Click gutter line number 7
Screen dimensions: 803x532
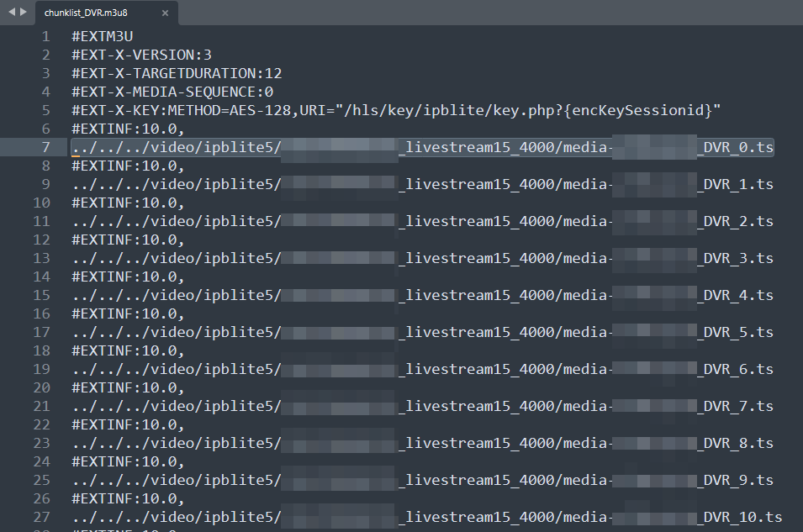tap(46, 147)
